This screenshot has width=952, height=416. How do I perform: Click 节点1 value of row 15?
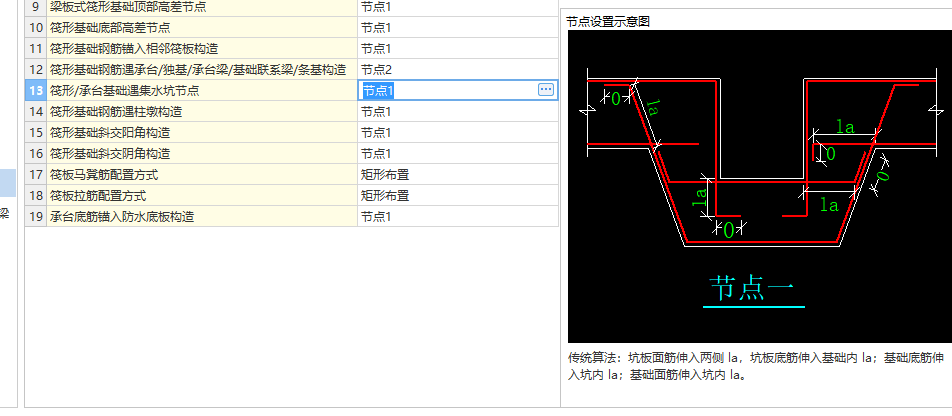(458, 132)
